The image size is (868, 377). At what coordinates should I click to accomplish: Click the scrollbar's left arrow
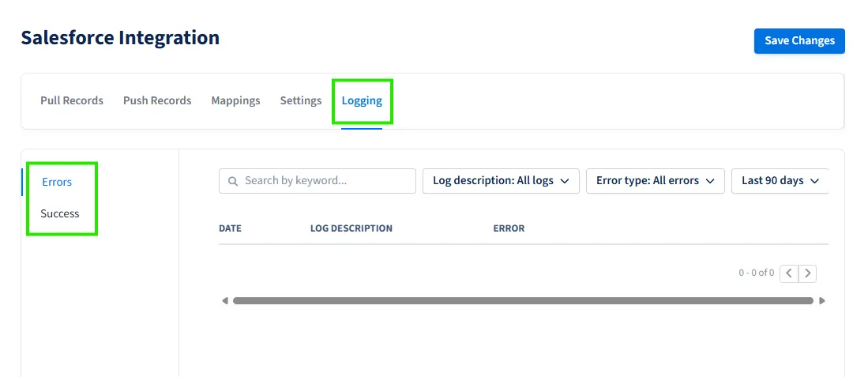click(x=225, y=300)
